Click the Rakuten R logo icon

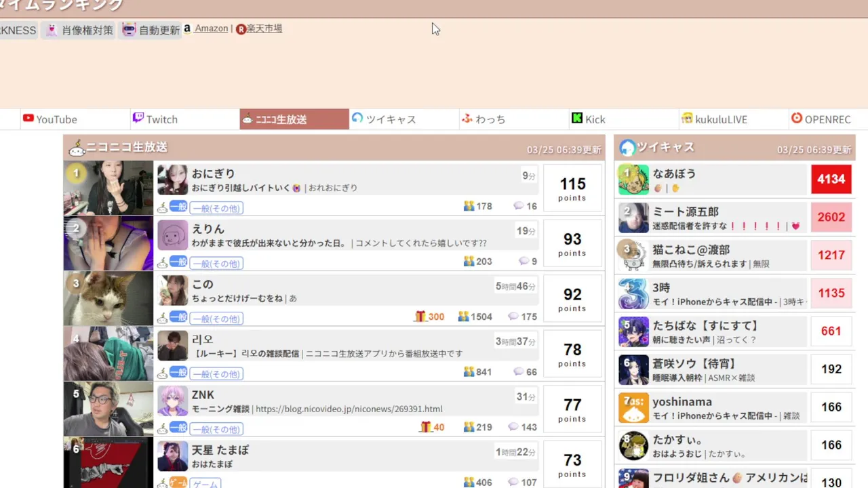coord(241,29)
